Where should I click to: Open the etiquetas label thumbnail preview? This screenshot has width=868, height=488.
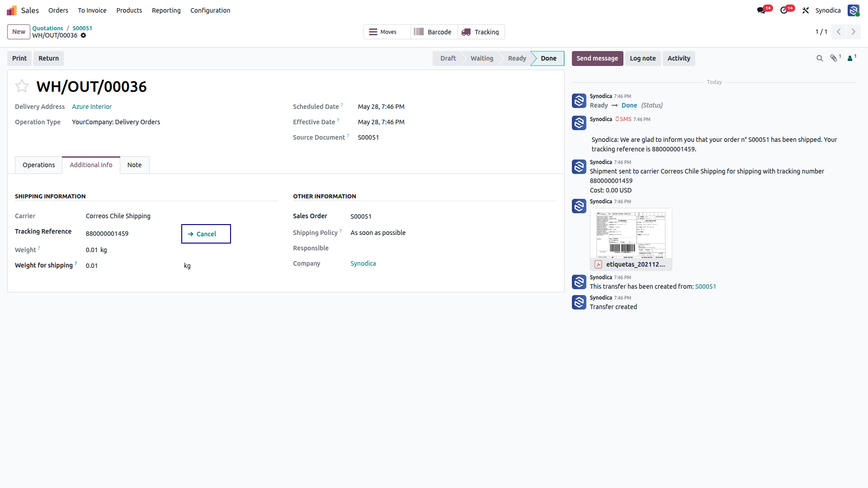(x=631, y=234)
